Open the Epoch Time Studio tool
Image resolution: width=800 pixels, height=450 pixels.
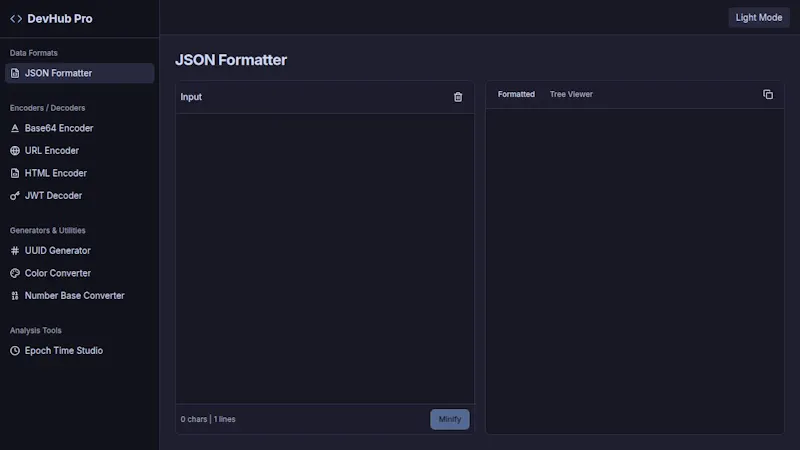click(x=80, y=351)
